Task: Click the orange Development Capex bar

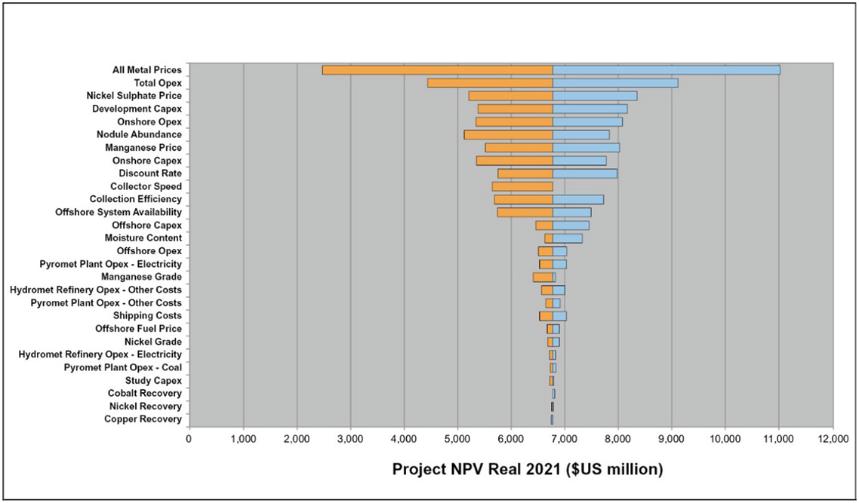Action: coord(515,109)
